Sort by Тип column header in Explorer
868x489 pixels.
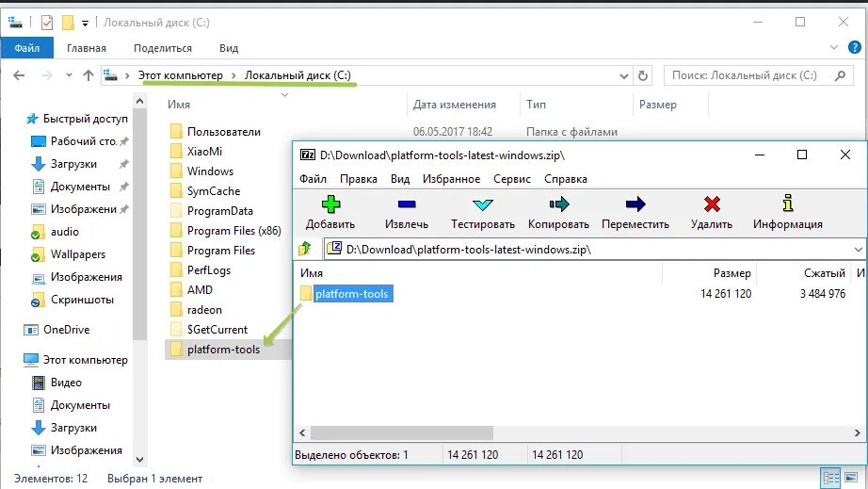tap(536, 105)
